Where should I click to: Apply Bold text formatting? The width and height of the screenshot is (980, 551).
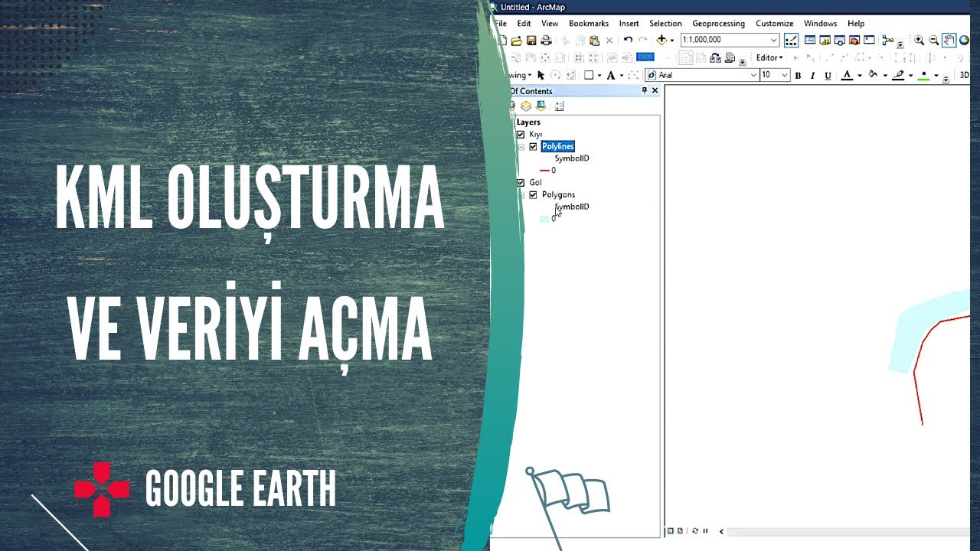coord(798,76)
